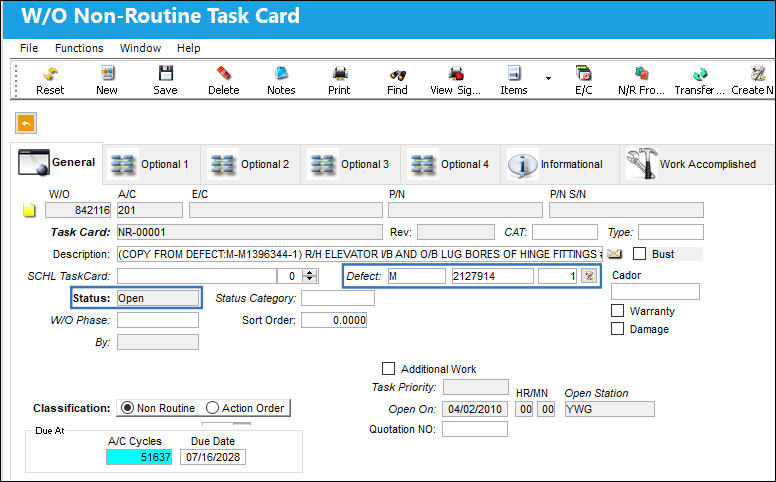Switch to the Optional 3 tab
The height and width of the screenshot is (482, 776).
tap(351, 164)
